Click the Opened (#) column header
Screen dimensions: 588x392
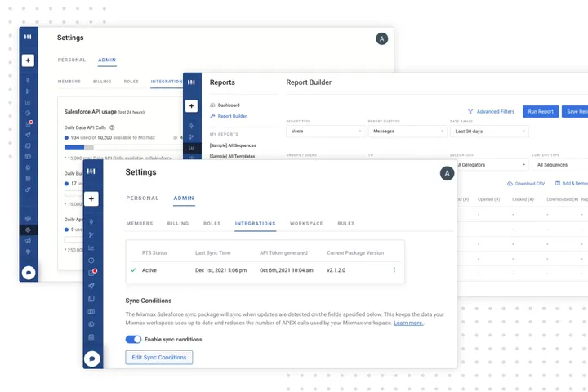[488, 199]
